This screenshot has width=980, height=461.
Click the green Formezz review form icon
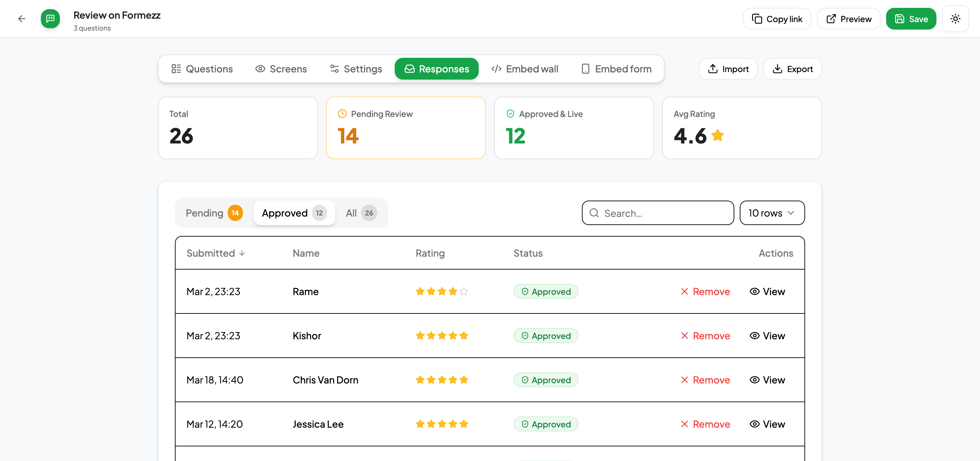point(50,19)
